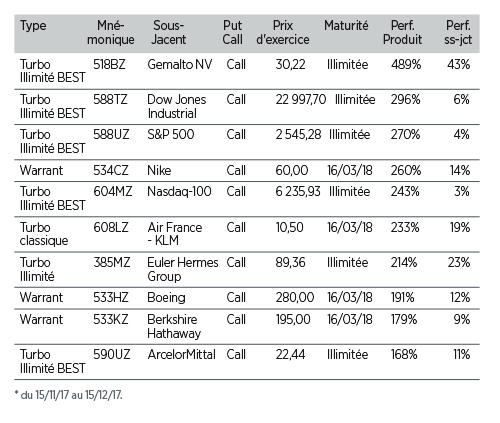Viewport: 500px width, 423px height.
Task: Click the Prix d'exercice header
Action: (283, 32)
